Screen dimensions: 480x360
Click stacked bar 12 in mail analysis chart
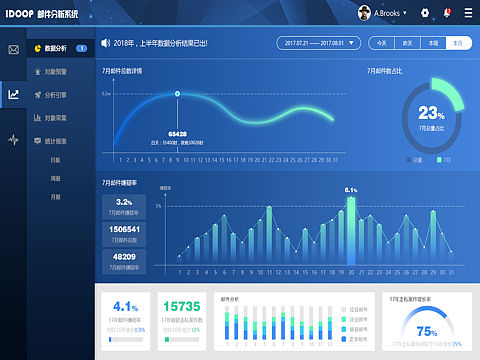tap(330, 323)
